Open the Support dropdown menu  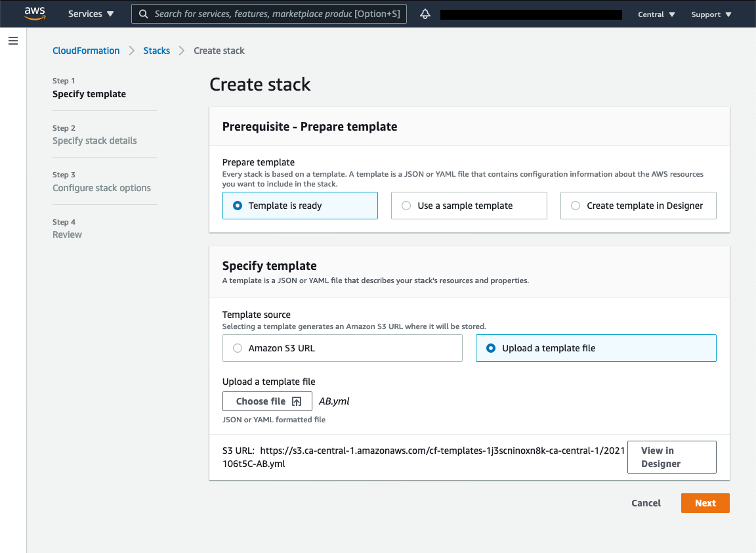[711, 14]
